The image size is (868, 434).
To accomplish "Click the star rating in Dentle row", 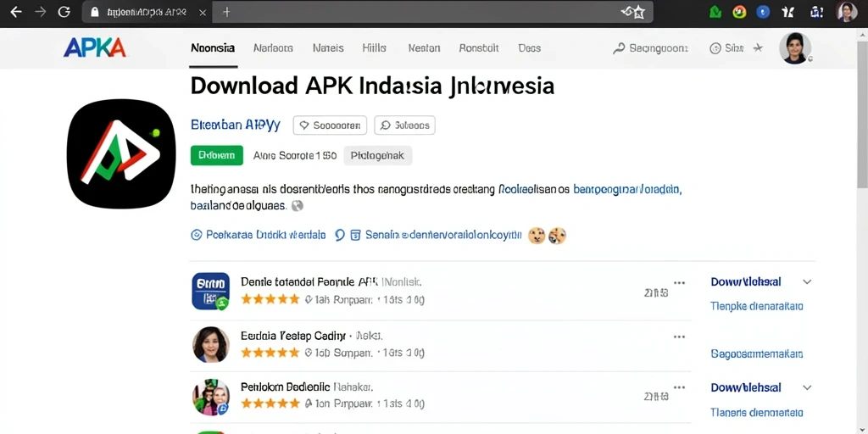I will pos(270,299).
